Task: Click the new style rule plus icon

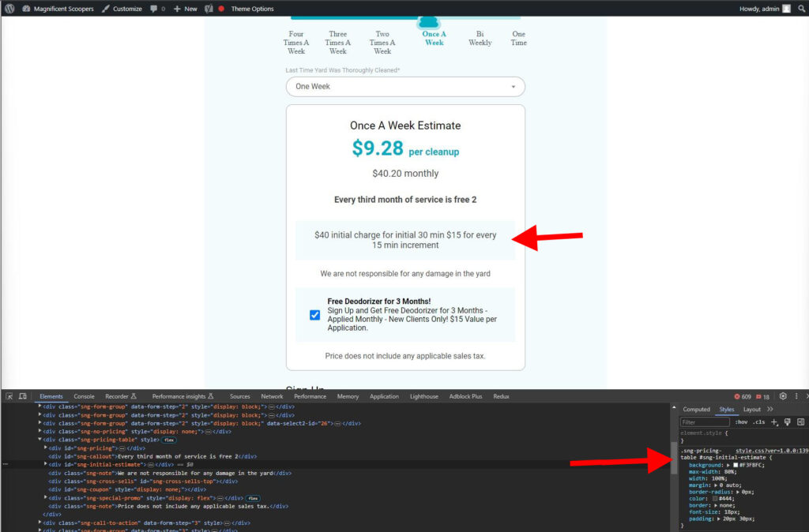Action: click(774, 422)
